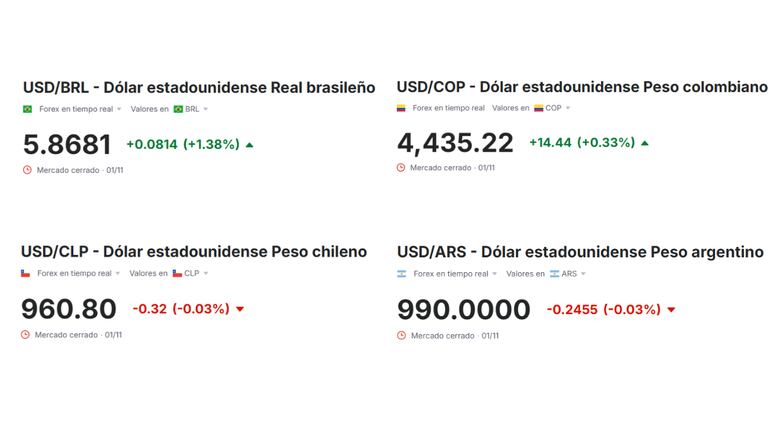
Task: Open the CLP currency value dropdown
Action: (x=190, y=273)
